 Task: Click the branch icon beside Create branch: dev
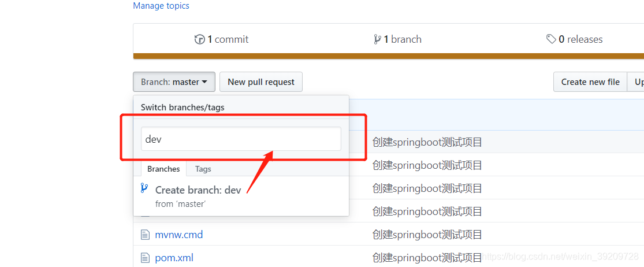tap(144, 188)
